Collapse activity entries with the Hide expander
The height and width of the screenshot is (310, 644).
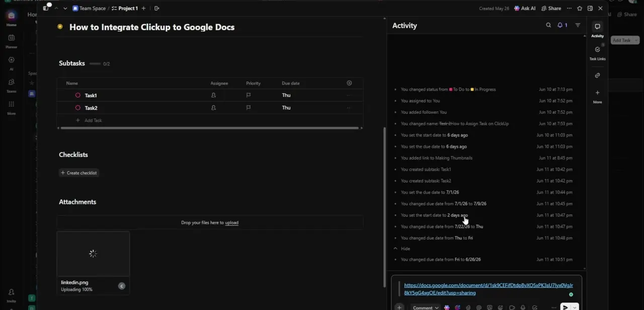(403, 249)
